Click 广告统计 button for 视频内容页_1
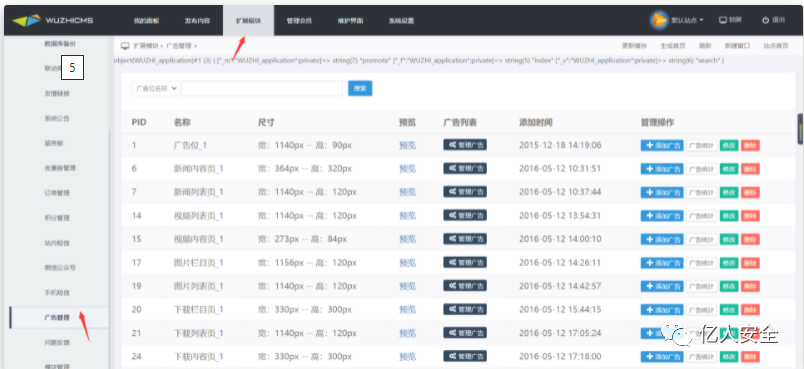Image resolution: width=804 pixels, height=369 pixels. coord(701,239)
